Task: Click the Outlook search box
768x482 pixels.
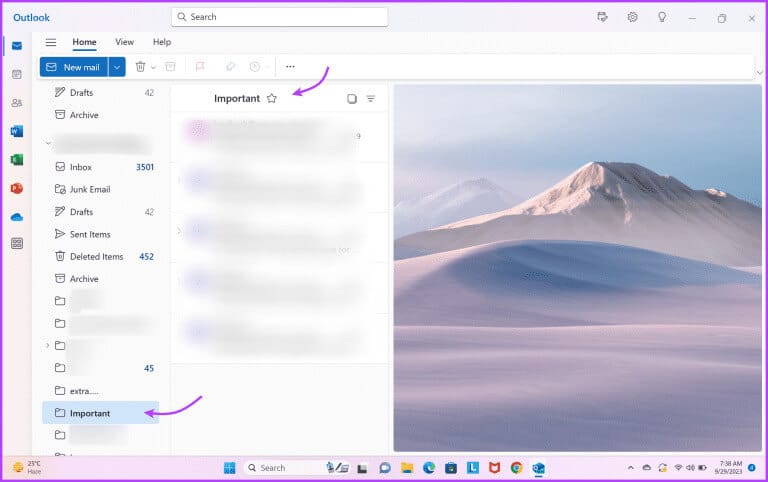Action: point(280,17)
